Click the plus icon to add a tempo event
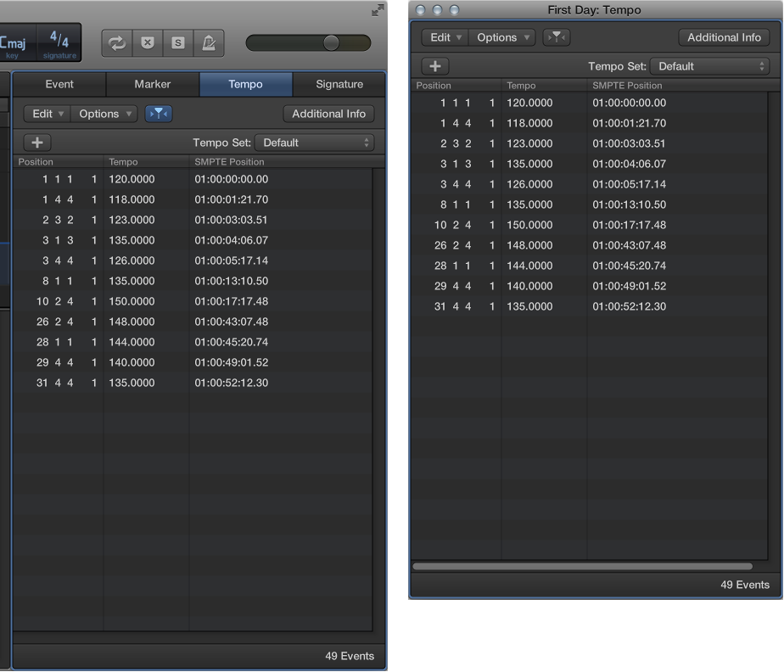This screenshot has width=784, height=672. pyautogui.click(x=36, y=142)
